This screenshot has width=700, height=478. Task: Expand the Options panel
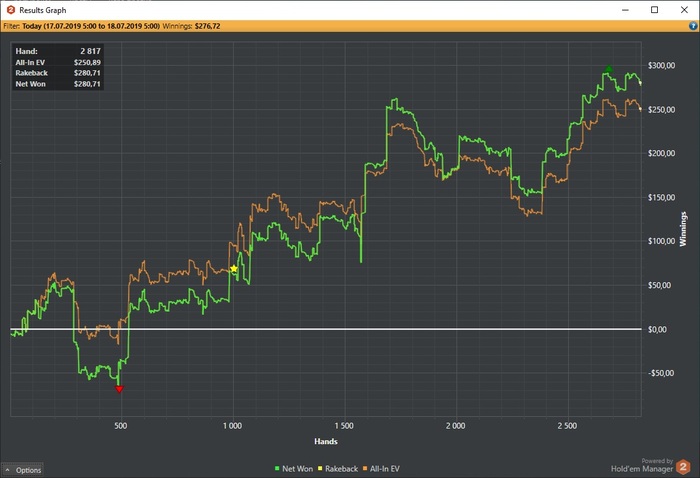[x=23, y=470]
